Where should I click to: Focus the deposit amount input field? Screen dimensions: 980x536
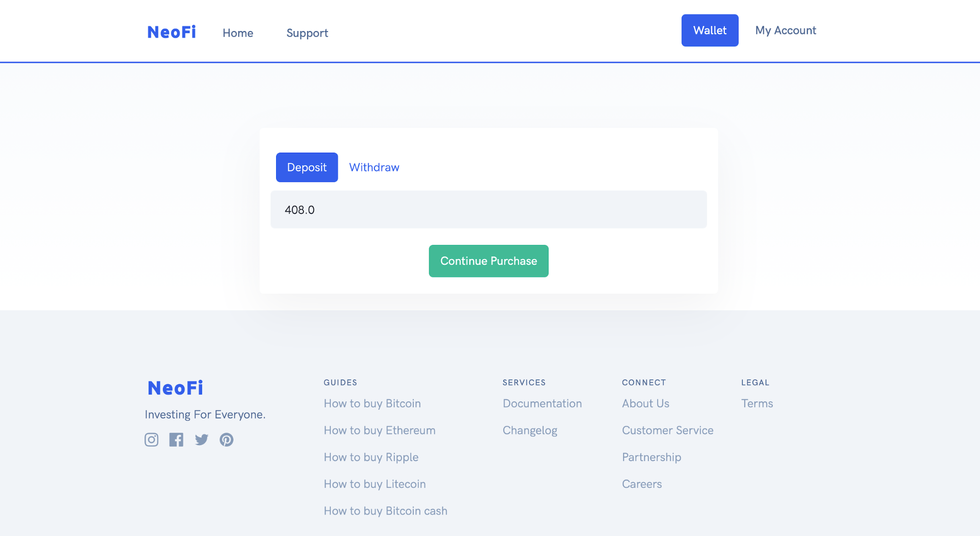coord(488,210)
